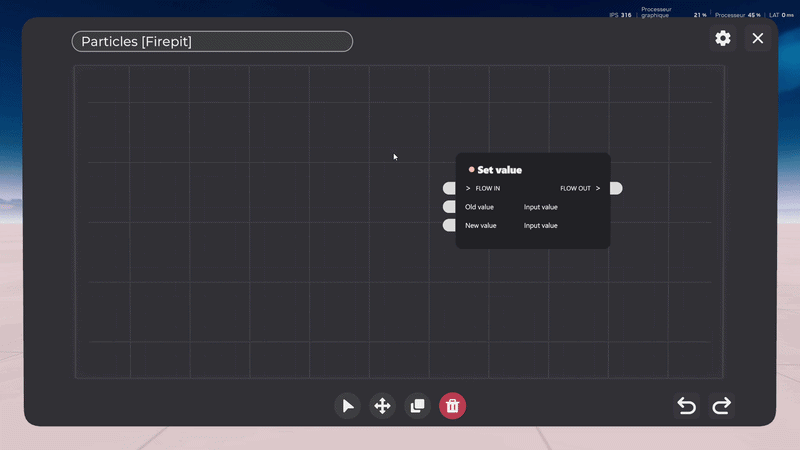The height and width of the screenshot is (450, 800).
Task: Click the LAT latency readout
Action: pyautogui.click(x=781, y=15)
